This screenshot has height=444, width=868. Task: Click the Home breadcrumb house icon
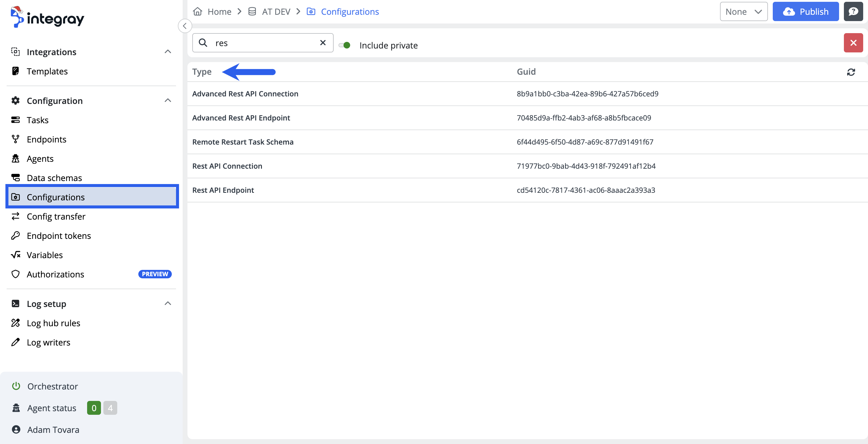pyautogui.click(x=197, y=12)
